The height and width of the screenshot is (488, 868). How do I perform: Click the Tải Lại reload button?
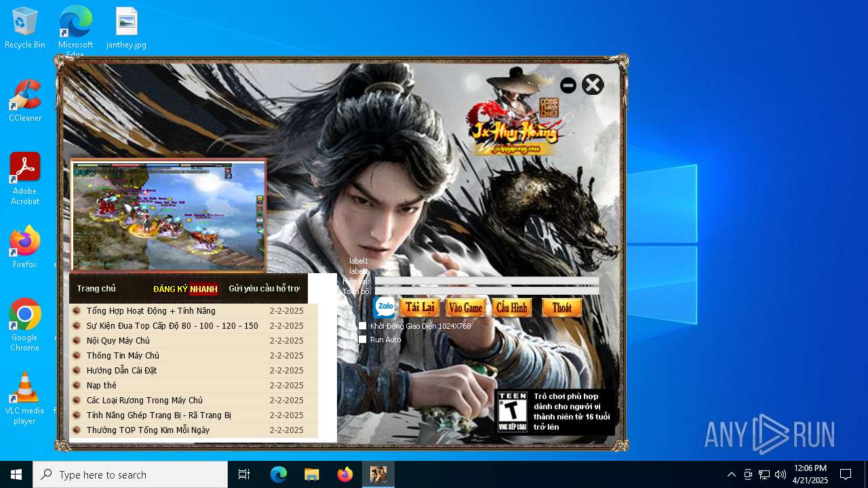click(420, 307)
